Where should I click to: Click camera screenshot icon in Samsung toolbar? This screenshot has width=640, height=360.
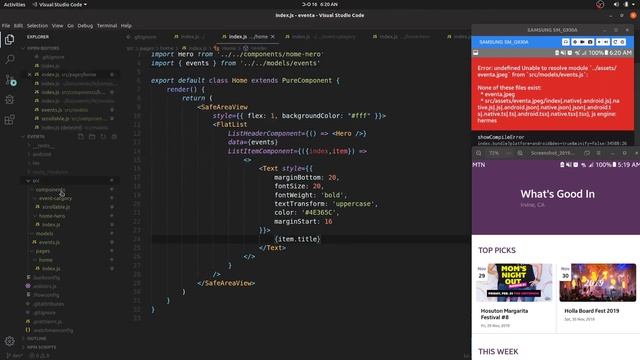(x=590, y=42)
